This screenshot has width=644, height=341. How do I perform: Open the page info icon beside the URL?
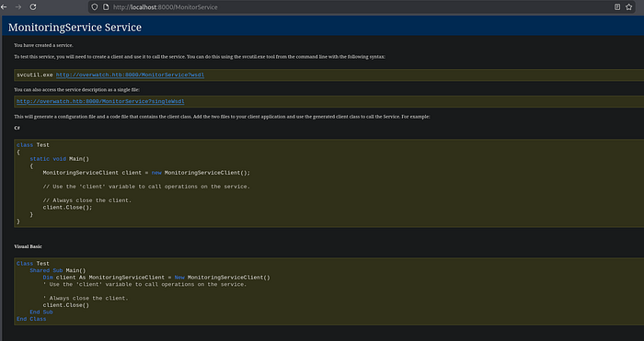tap(106, 7)
